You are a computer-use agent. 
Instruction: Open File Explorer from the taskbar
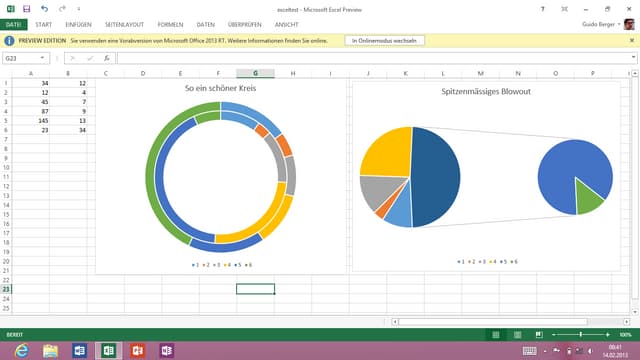pyautogui.click(x=51, y=351)
